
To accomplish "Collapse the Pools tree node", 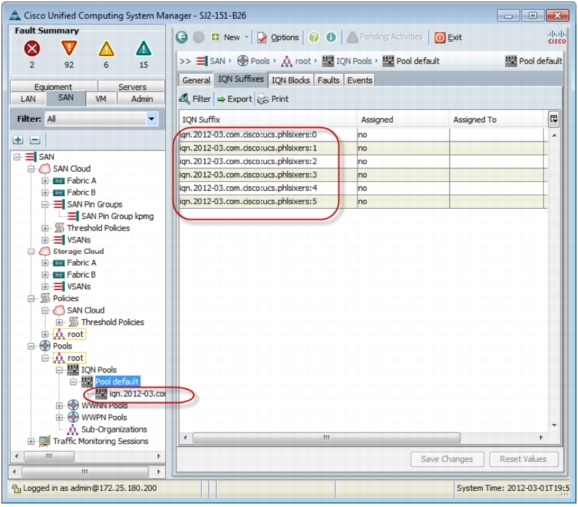I will (x=31, y=346).
